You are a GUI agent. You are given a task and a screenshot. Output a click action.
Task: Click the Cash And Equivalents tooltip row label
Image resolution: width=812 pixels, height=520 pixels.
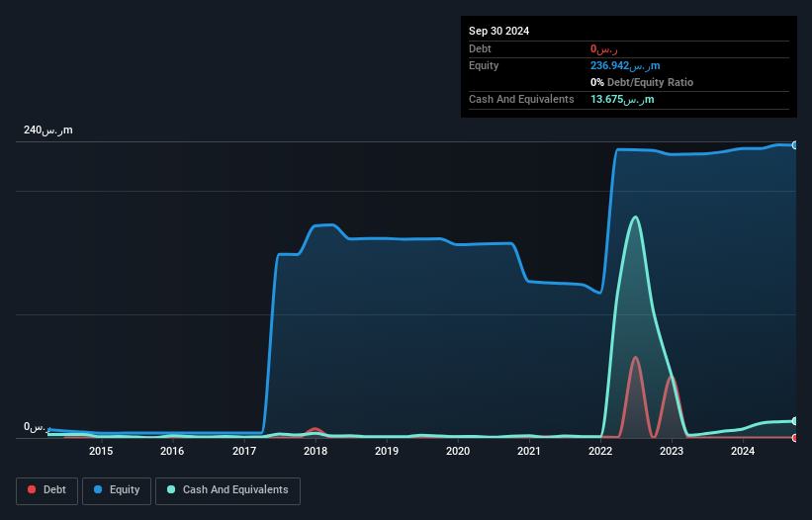[x=521, y=99]
